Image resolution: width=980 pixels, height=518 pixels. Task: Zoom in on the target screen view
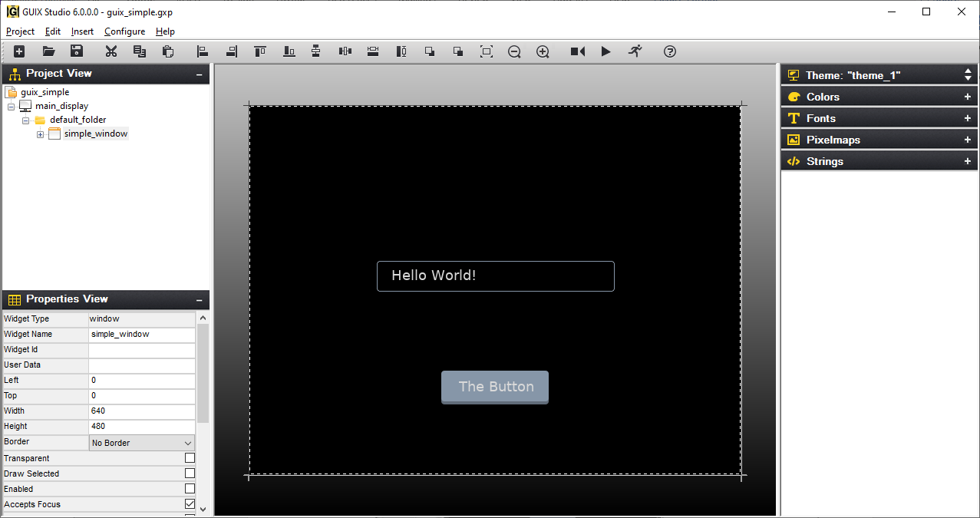543,51
